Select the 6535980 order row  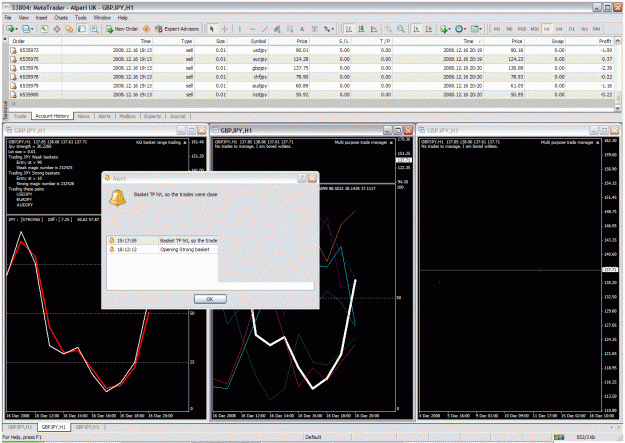tap(311, 95)
